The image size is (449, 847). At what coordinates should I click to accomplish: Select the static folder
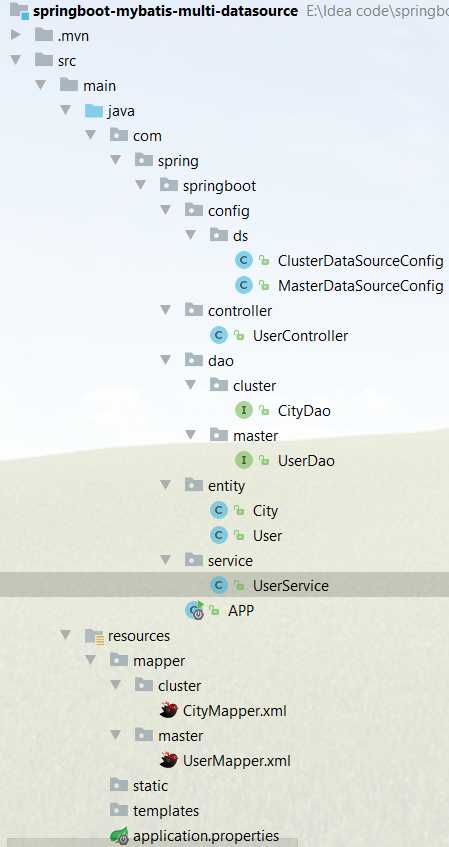pyautogui.click(x=150, y=785)
